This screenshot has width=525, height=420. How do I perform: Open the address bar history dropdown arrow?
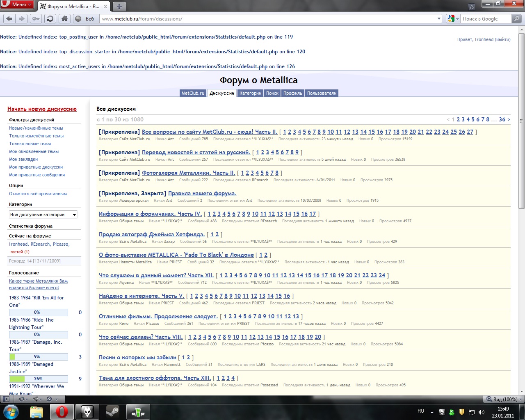[439, 18]
